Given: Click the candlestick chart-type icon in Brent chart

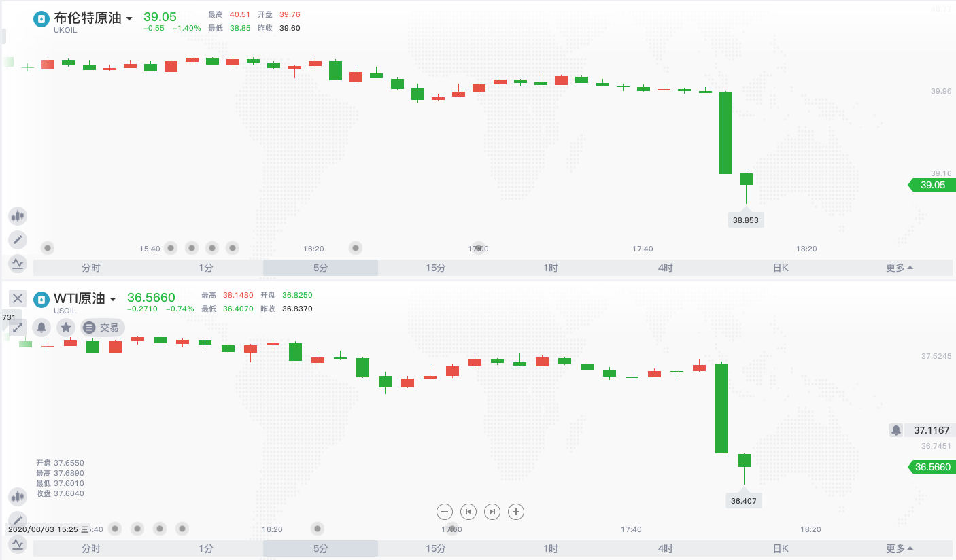Looking at the screenshot, I should [18, 216].
